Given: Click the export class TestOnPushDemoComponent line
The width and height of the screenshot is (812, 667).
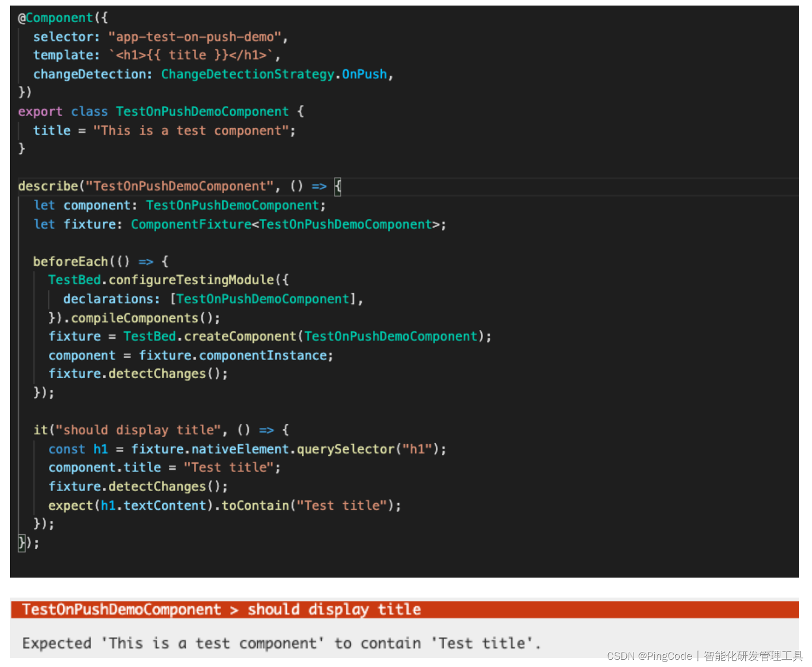Looking at the screenshot, I should point(161,111).
